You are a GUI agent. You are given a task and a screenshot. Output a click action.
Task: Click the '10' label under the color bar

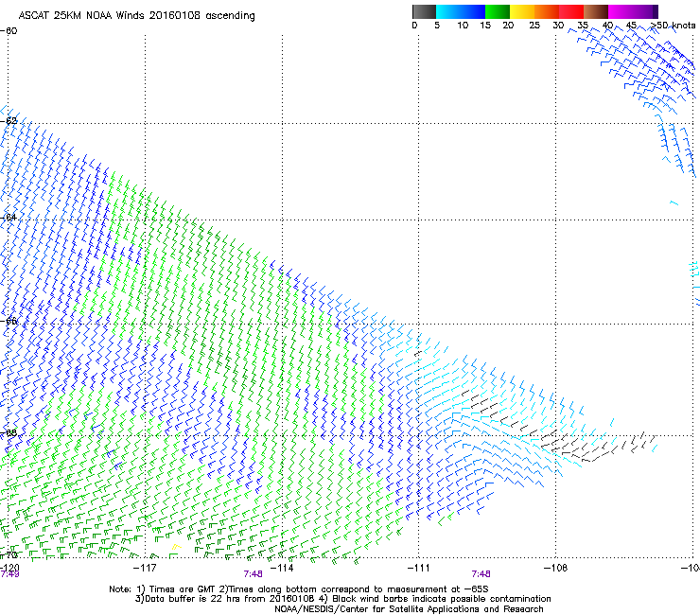pyautogui.click(x=463, y=26)
